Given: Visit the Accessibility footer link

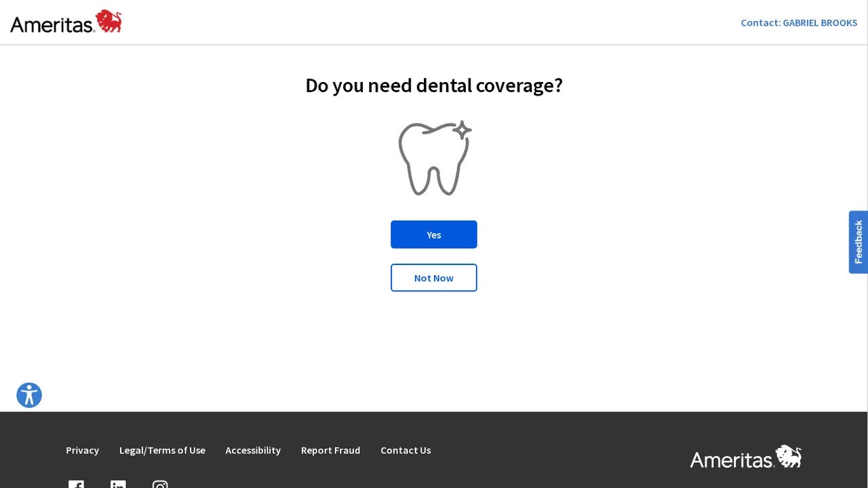Looking at the screenshot, I should point(253,450).
